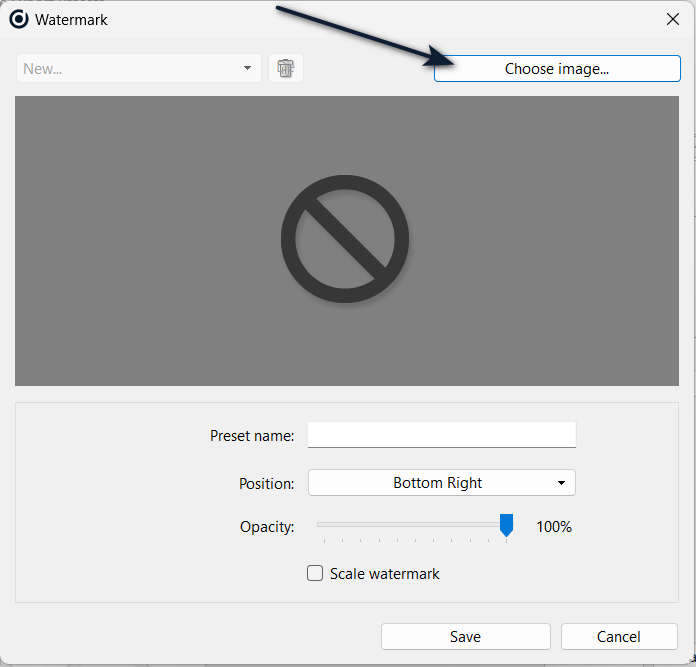Open the Position "Bottom Right" dropdown
The image size is (696, 667).
[x=440, y=483]
